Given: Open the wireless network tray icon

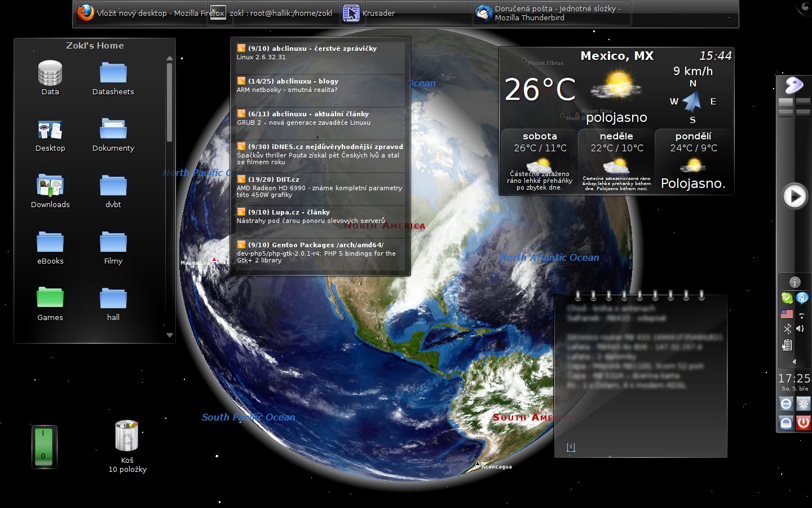Looking at the screenshot, I should tap(802, 315).
